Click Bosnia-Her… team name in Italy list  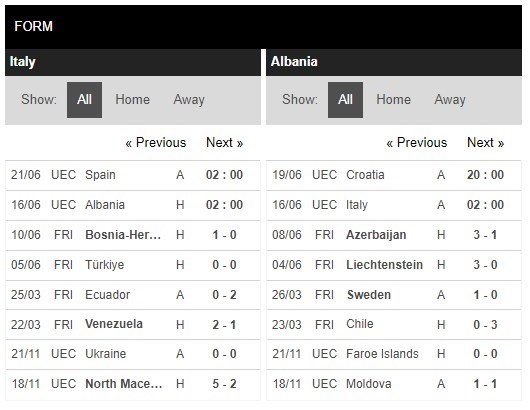click(123, 235)
